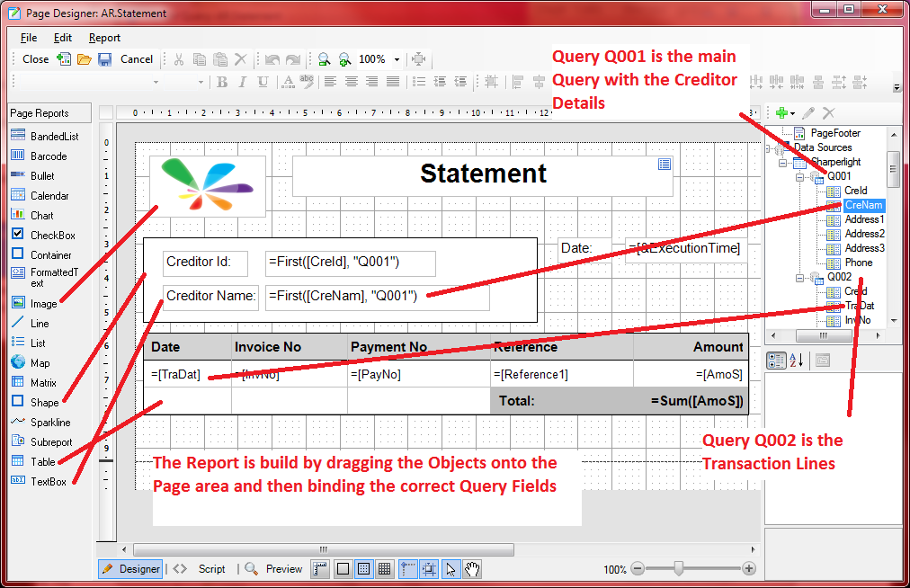
Task: Toggle the line grid display mode
Action: 384,569
